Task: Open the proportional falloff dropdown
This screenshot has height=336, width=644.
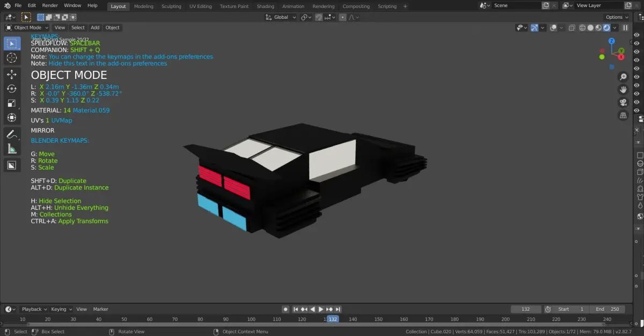Action: pos(353,17)
